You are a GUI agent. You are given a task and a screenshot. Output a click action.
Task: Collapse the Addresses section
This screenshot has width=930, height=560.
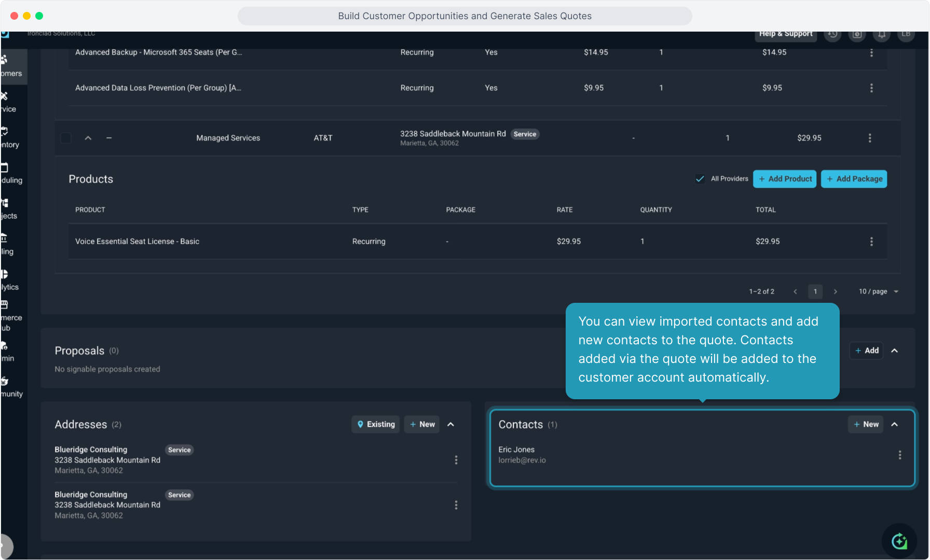click(450, 424)
